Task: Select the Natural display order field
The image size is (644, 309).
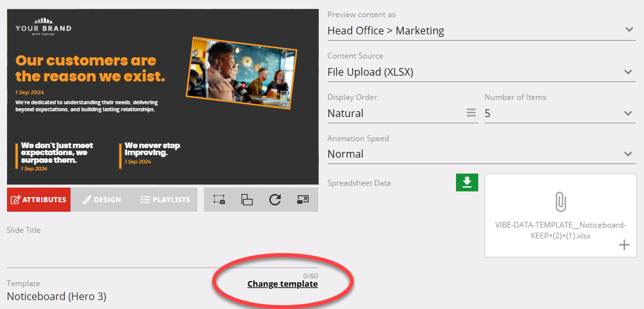Action: [394, 113]
